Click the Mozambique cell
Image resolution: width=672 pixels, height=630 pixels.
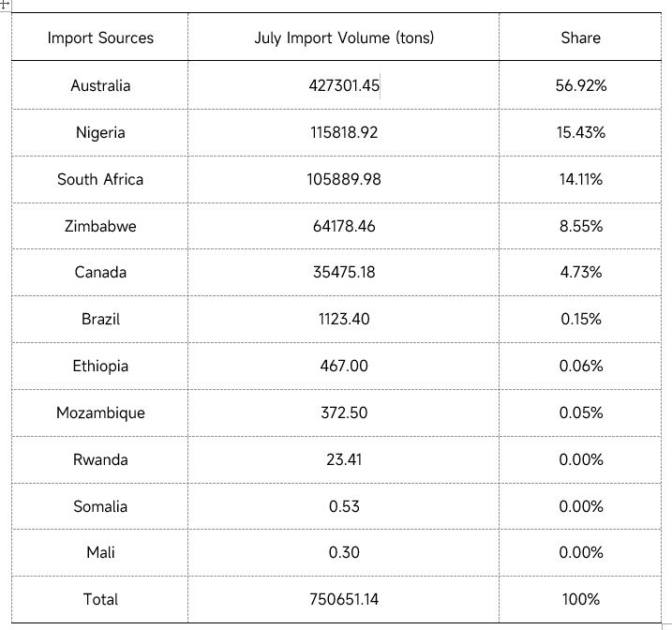100,412
